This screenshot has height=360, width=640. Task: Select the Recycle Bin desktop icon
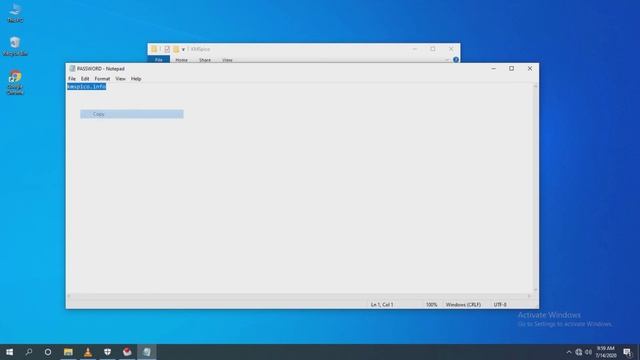[x=15, y=46]
